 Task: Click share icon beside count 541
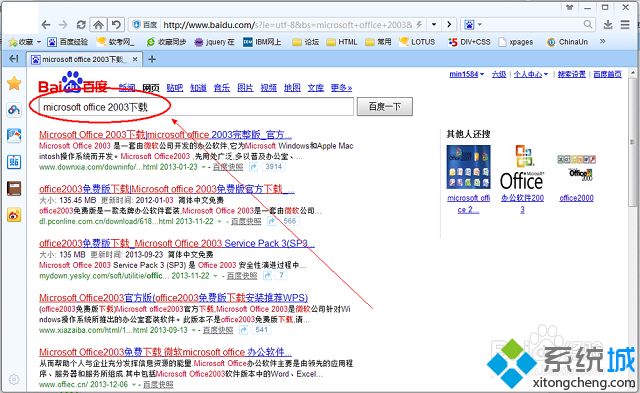[x=244, y=330]
